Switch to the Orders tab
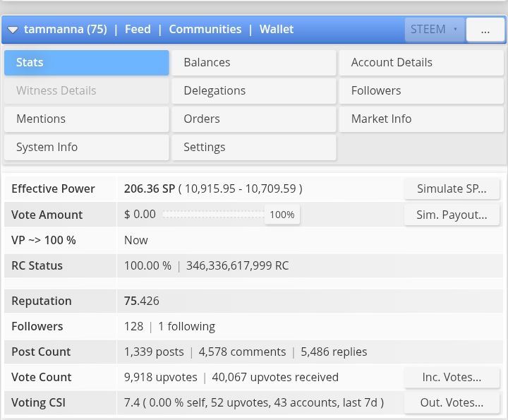The height and width of the screenshot is (420, 508). [254, 119]
